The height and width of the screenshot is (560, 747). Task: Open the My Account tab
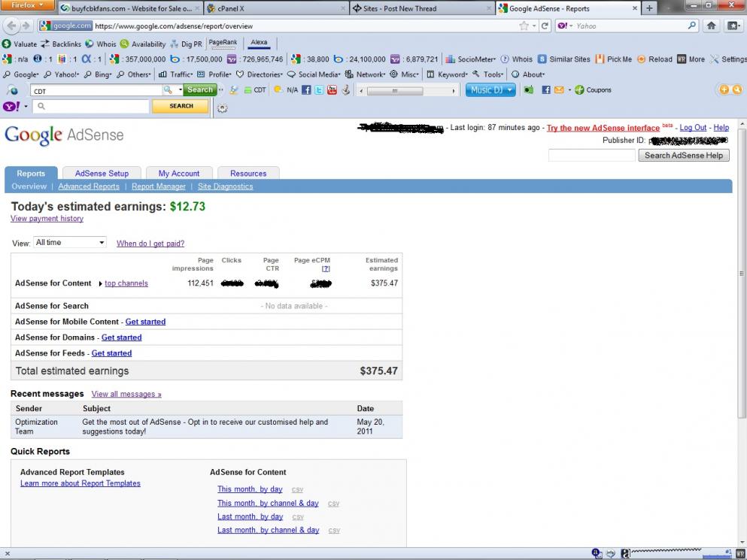[x=178, y=174]
